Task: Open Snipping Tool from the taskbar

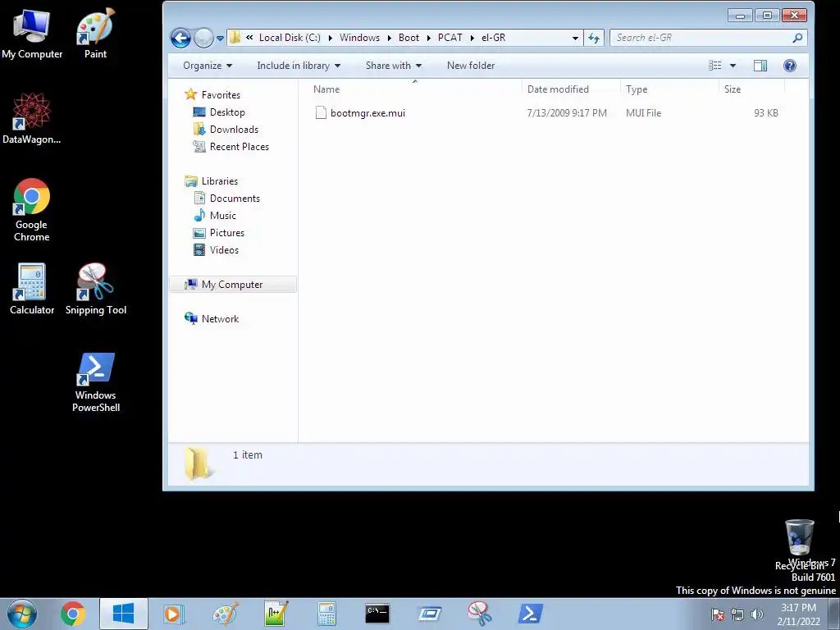Action: click(x=479, y=614)
